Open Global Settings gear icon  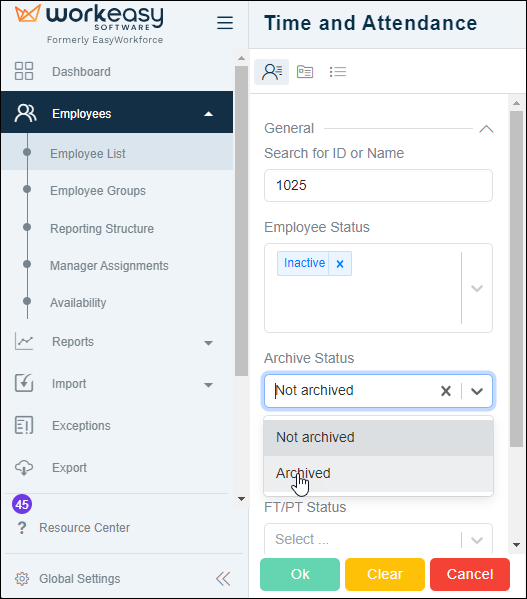point(22,579)
